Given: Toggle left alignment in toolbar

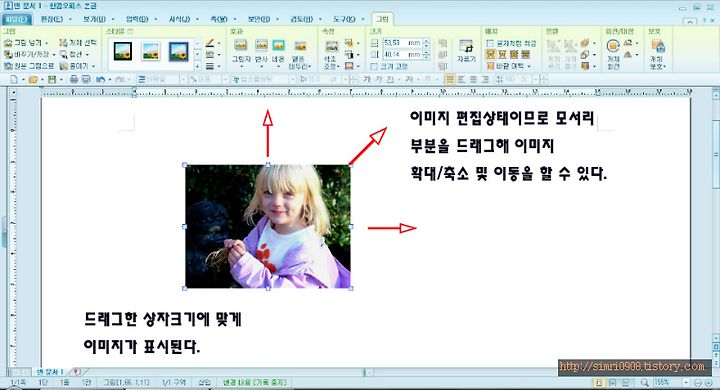Looking at the screenshot, I should click(x=461, y=79).
